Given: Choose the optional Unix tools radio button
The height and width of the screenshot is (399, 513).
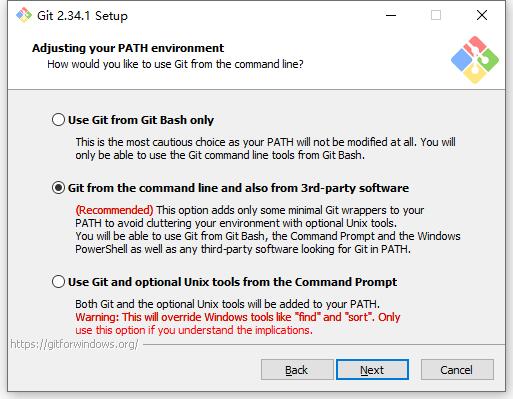Looking at the screenshot, I should click(58, 282).
